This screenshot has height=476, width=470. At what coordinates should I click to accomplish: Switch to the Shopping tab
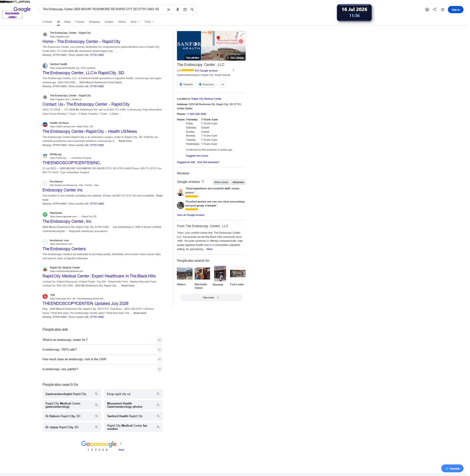click(94, 22)
